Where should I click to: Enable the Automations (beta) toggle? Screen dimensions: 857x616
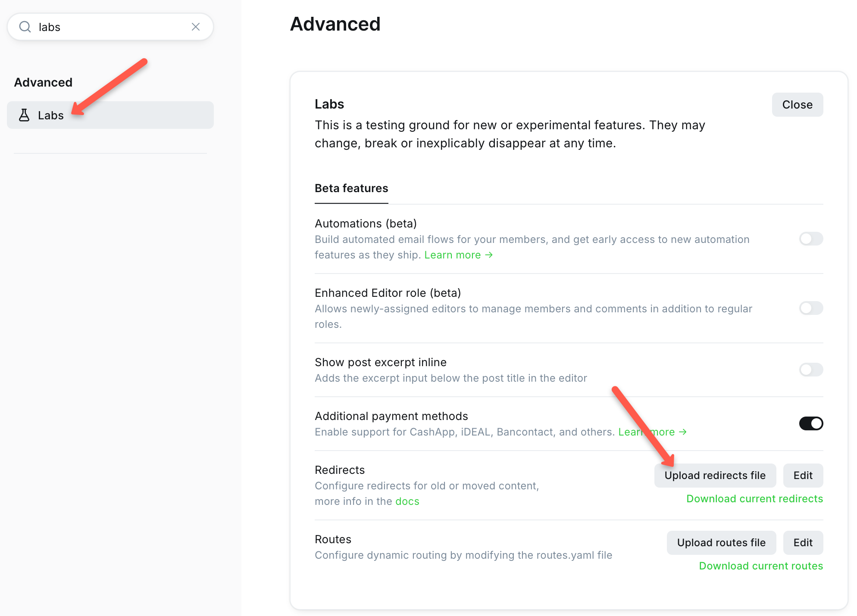(811, 239)
